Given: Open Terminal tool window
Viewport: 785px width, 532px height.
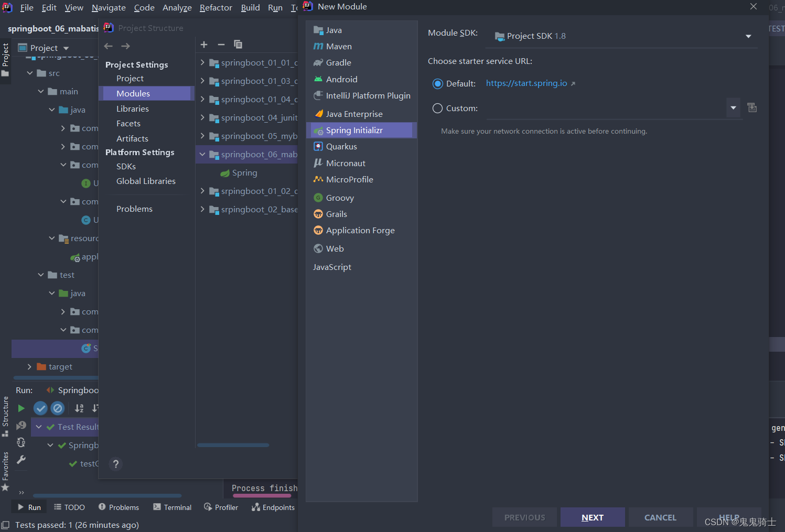Looking at the screenshot, I should tap(172, 507).
